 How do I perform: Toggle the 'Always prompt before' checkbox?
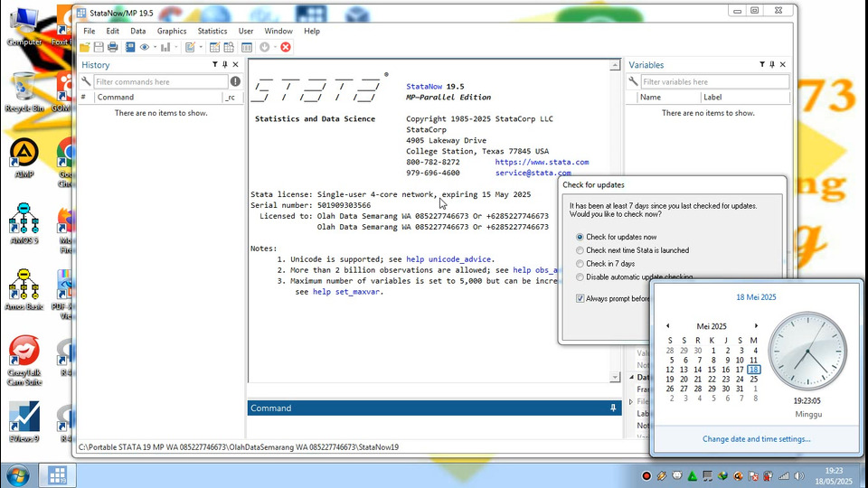(x=580, y=298)
